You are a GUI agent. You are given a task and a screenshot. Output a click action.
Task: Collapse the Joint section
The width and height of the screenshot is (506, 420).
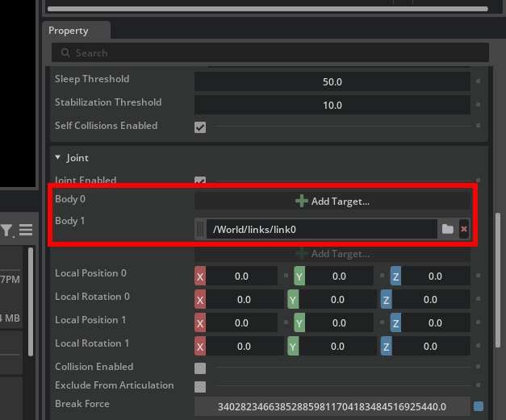pyautogui.click(x=58, y=158)
